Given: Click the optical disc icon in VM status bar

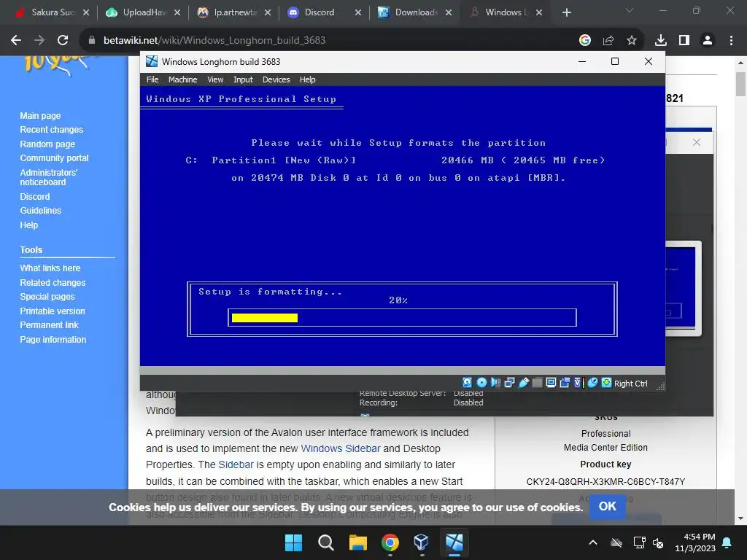Looking at the screenshot, I should coord(481,383).
